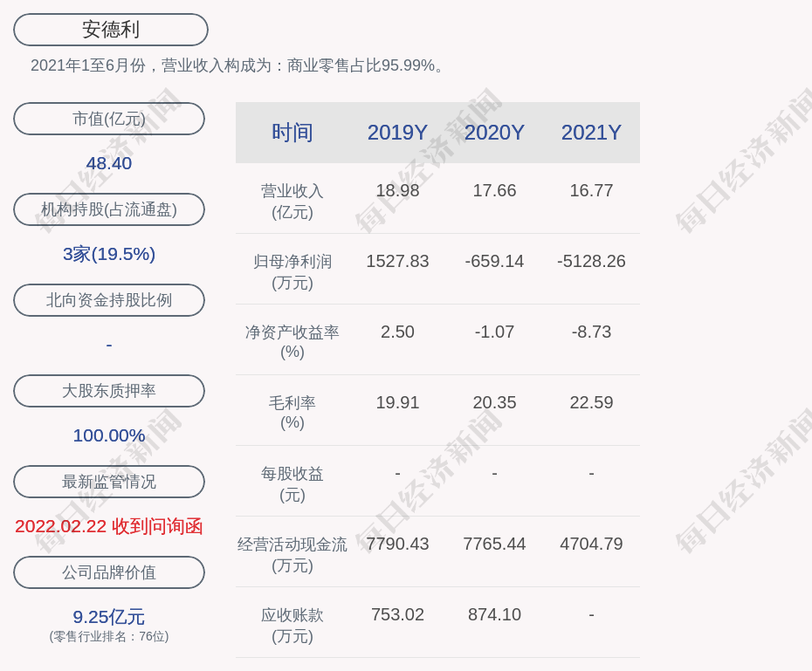Click the 毛利率 2021Y value 22.59
812x671 pixels.
(x=591, y=402)
